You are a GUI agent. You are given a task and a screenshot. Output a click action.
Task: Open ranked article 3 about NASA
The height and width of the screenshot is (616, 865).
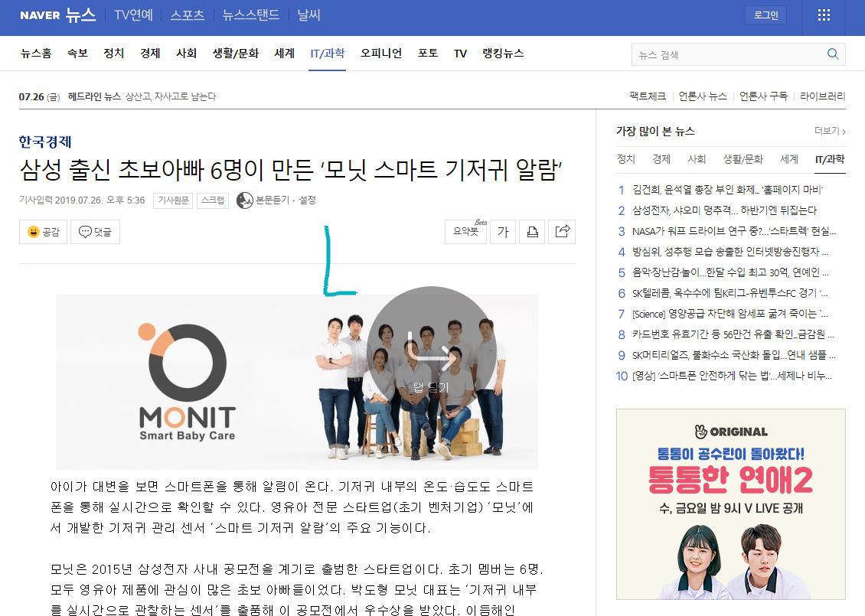[734, 231]
